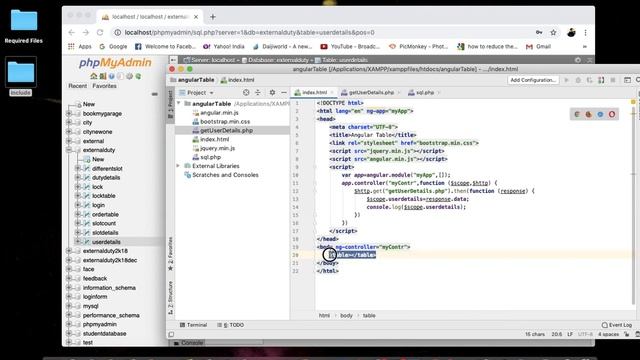
Task: Toggle Favorites vertical tool window button
Action: coord(171,253)
